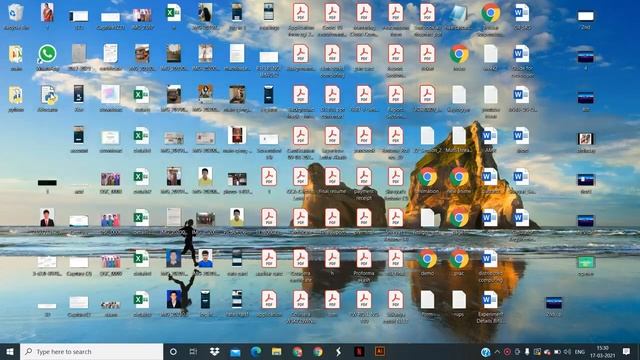
Task: Select the 'Proforma' PDF file
Action: [364, 259]
